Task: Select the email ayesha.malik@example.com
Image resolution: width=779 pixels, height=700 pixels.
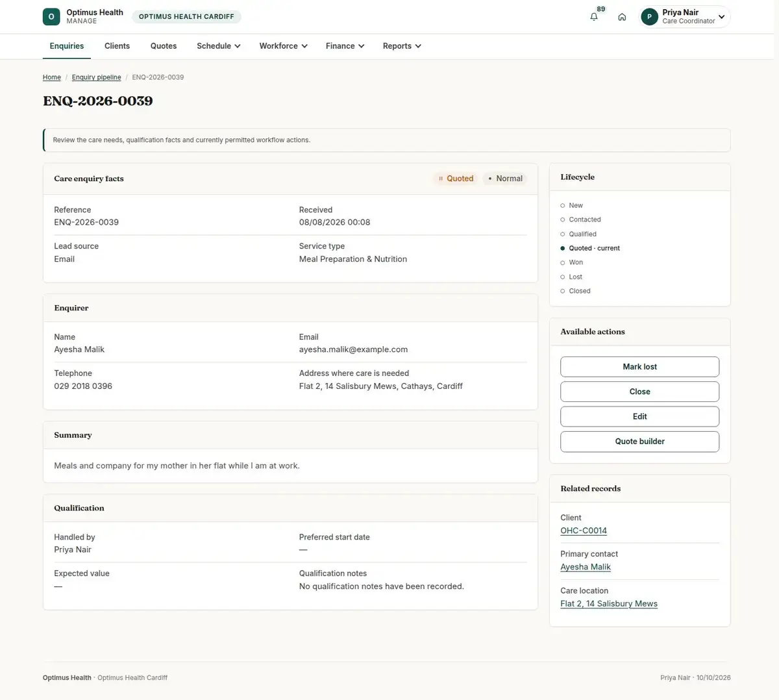Action: [x=353, y=349]
